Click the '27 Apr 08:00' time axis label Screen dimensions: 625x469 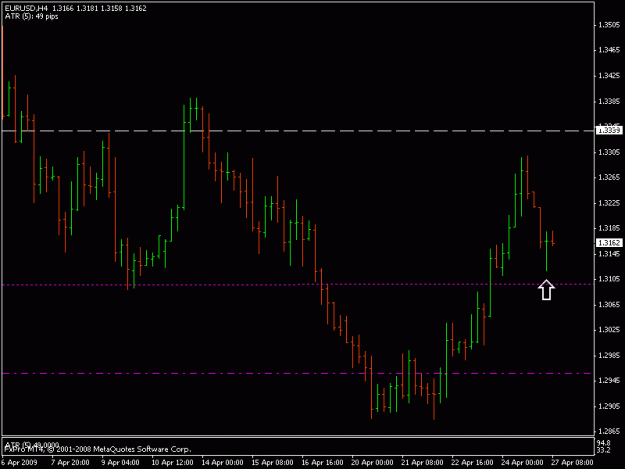(x=572, y=463)
